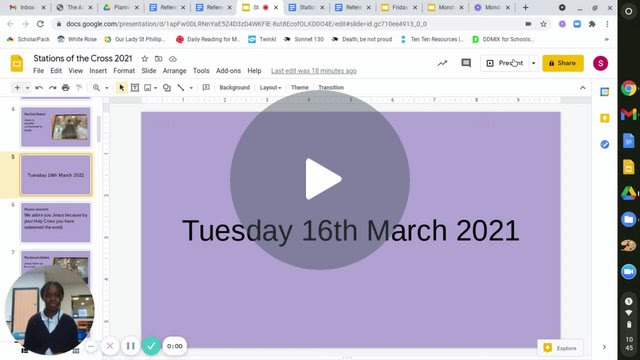Open the Layout dropdown

coord(270,87)
